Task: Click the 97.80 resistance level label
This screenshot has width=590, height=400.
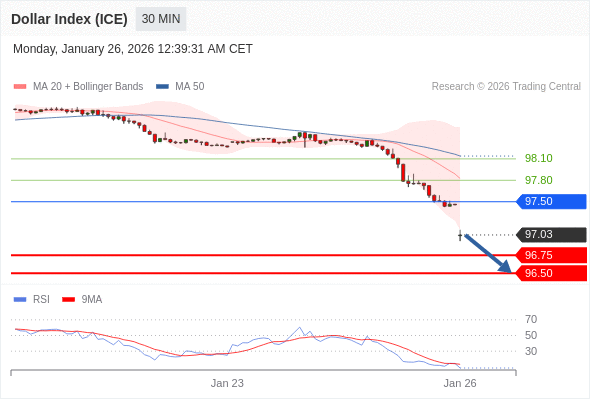Action: coord(538,180)
